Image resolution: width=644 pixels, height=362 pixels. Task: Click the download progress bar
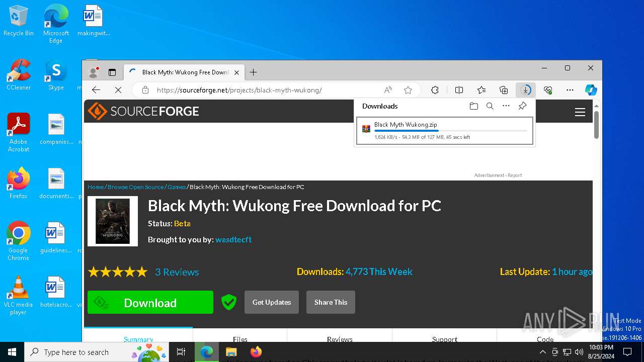coord(451,131)
